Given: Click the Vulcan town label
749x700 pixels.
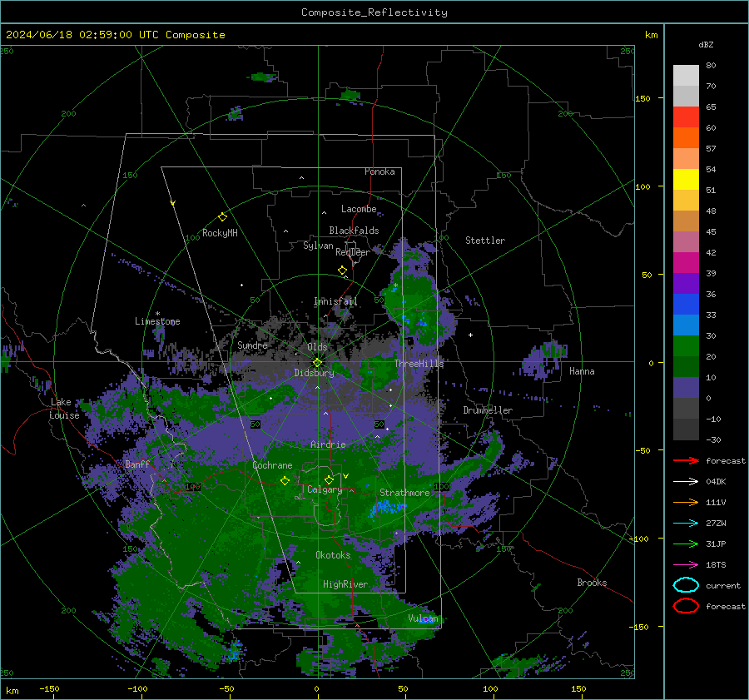Looking at the screenshot, I should 423,618.
